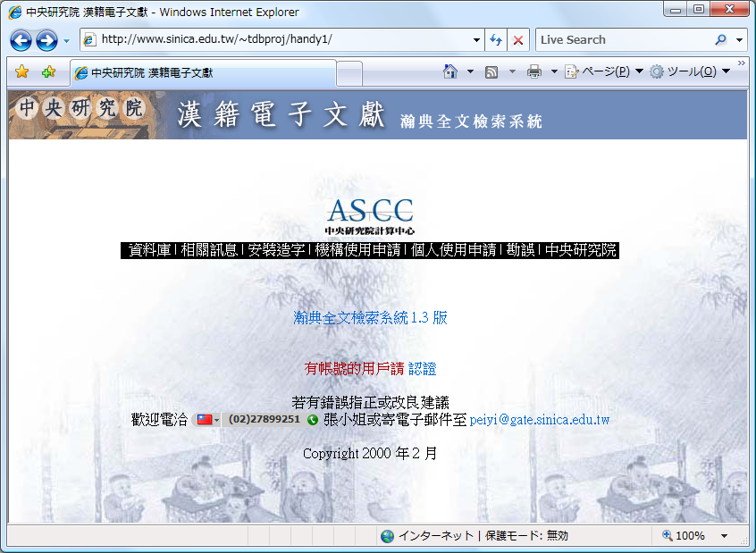756x553 pixels.
Task: Click the Live Search magnifier icon
Action: [721, 40]
